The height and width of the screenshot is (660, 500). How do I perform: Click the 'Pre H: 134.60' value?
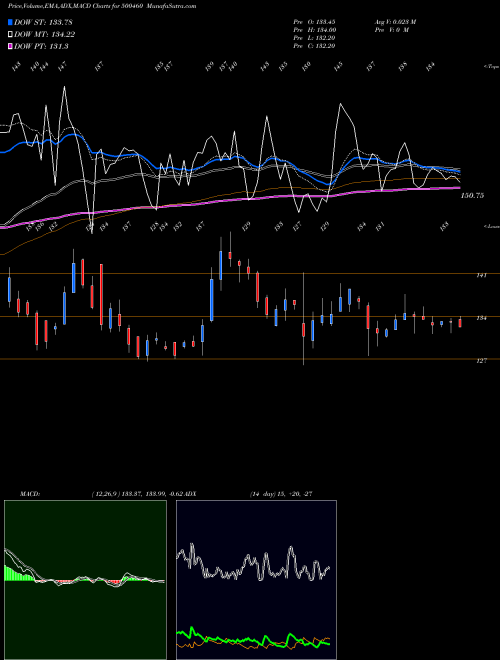pyautogui.click(x=314, y=30)
